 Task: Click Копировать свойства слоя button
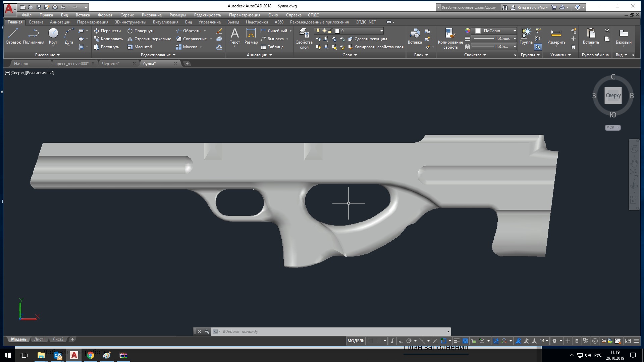[x=376, y=47]
